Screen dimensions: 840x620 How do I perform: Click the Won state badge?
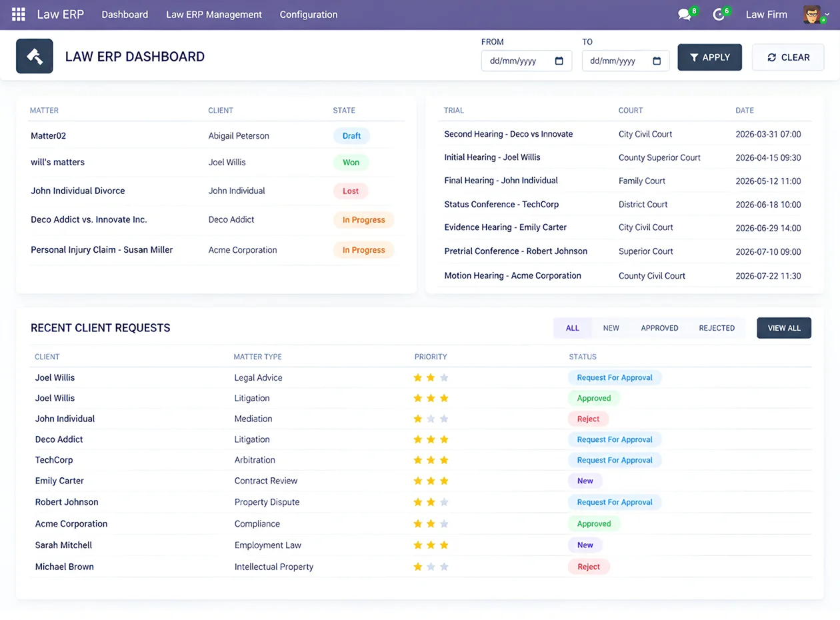(x=351, y=163)
